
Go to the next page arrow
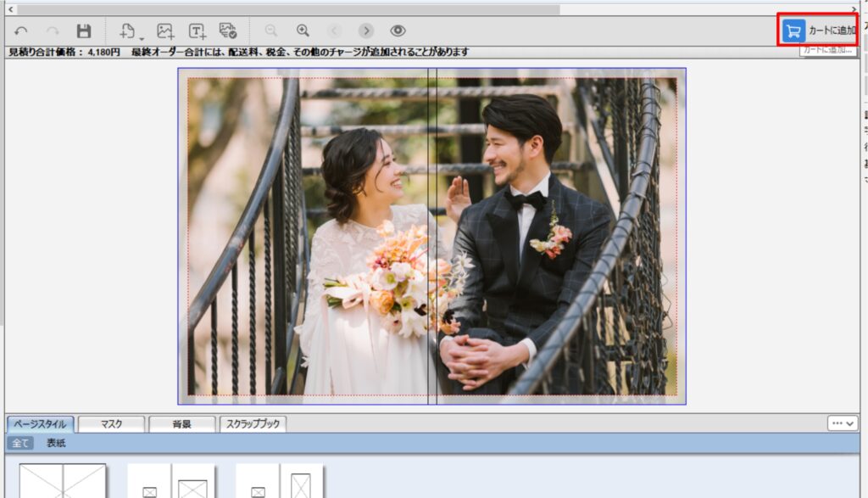(x=365, y=31)
